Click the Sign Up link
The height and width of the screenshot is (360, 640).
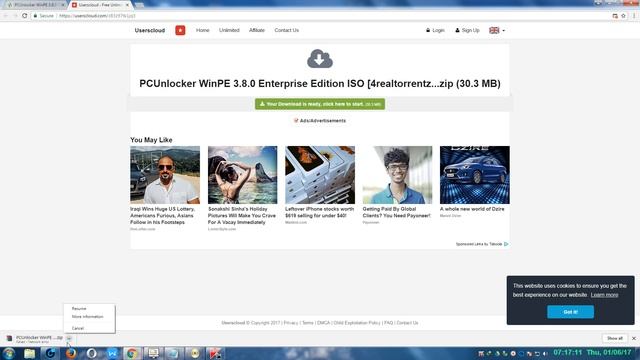467,30
